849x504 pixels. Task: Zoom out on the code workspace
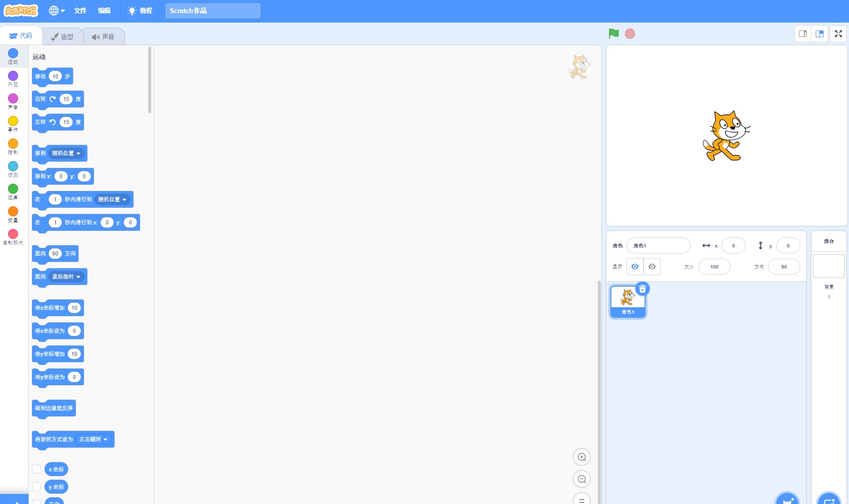pos(582,479)
